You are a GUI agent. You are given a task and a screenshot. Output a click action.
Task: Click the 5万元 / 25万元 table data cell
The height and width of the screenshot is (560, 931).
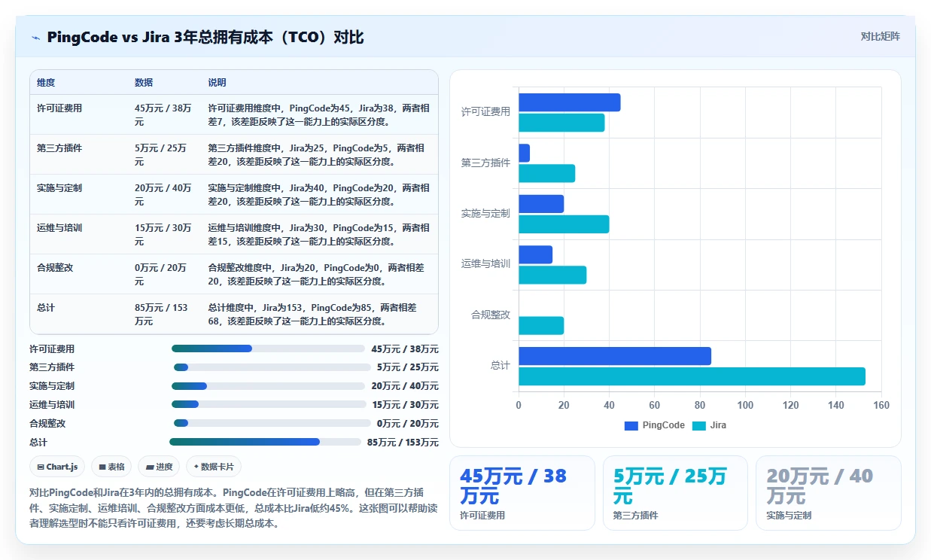point(163,154)
